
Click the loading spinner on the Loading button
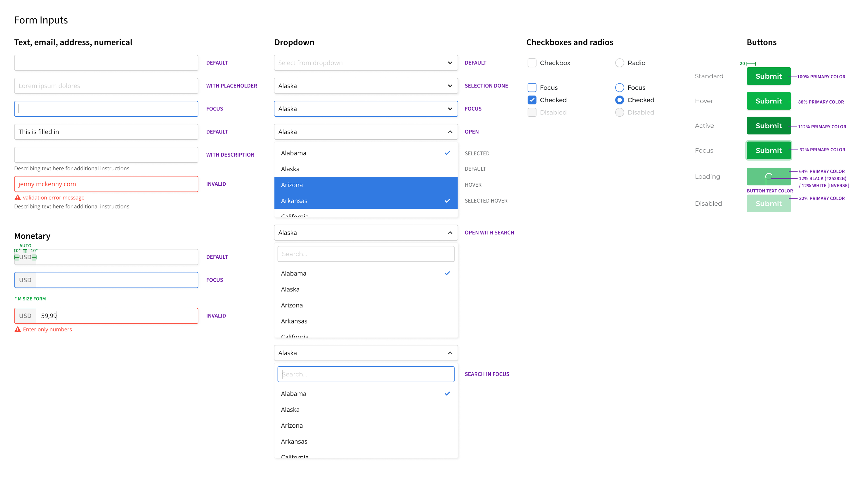coord(769,176)
